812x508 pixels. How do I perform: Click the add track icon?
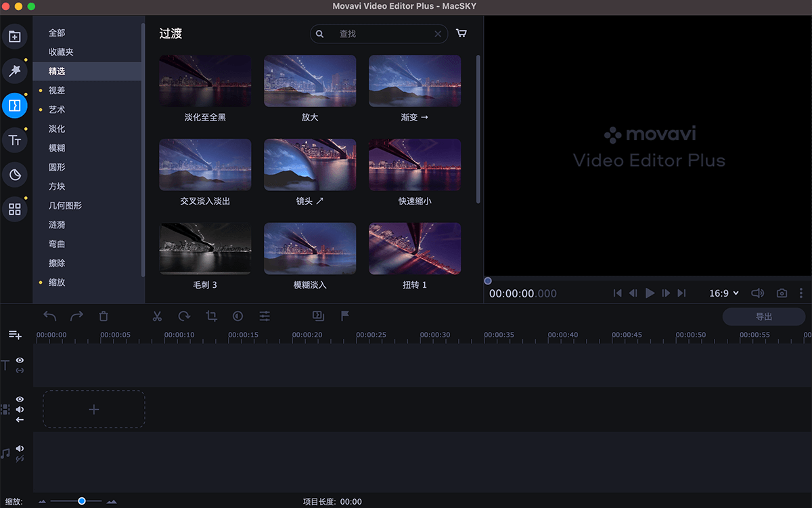click(x=15, y=335)
